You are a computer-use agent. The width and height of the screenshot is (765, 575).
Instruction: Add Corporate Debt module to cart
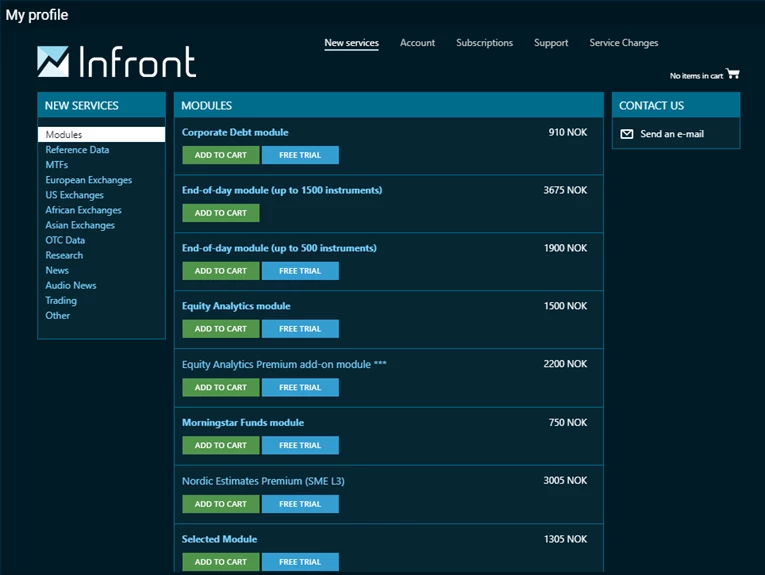pos(221,155)
